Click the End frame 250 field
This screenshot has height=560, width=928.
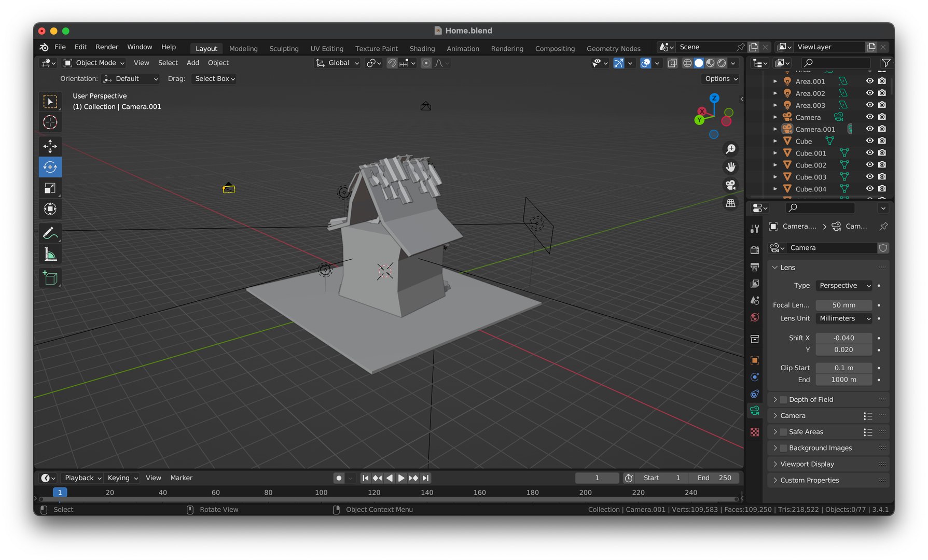[x=714, y=478]
